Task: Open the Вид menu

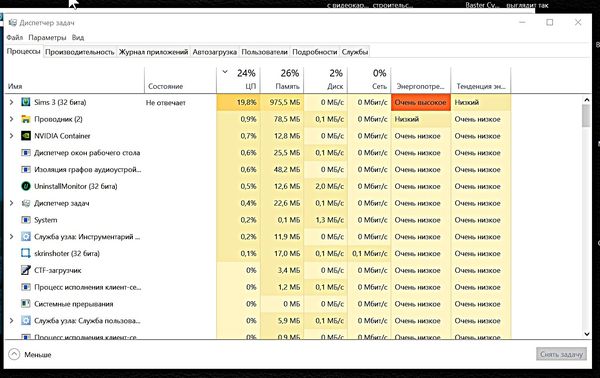Action: pyautogui.click(x=78, y=37)
